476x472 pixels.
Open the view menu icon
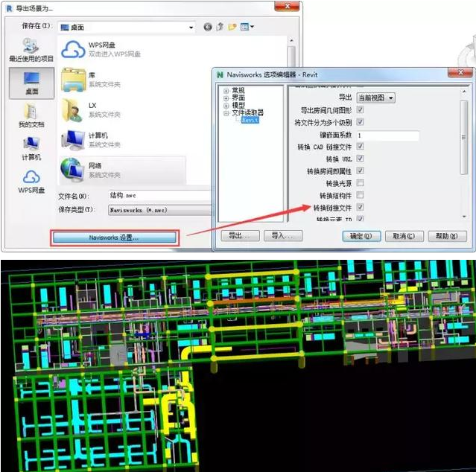[x=246, y=27]
